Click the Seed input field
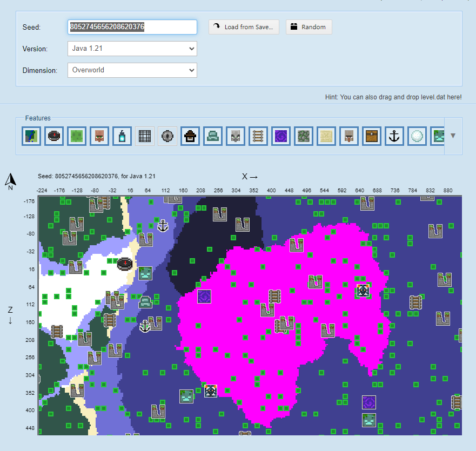 [132, 27]
